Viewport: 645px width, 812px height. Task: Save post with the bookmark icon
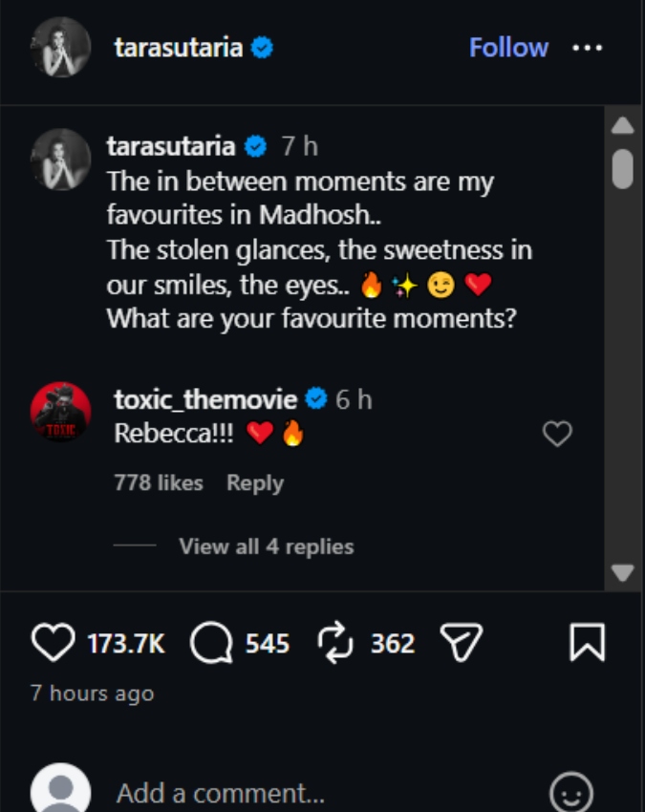tap(587, 642)
